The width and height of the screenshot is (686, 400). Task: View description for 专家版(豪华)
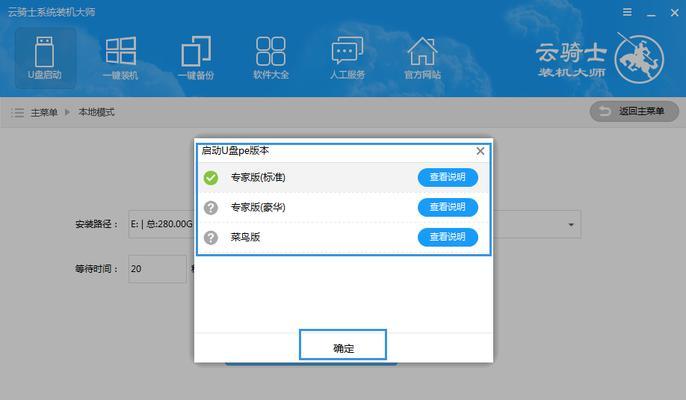click(448, 207)
